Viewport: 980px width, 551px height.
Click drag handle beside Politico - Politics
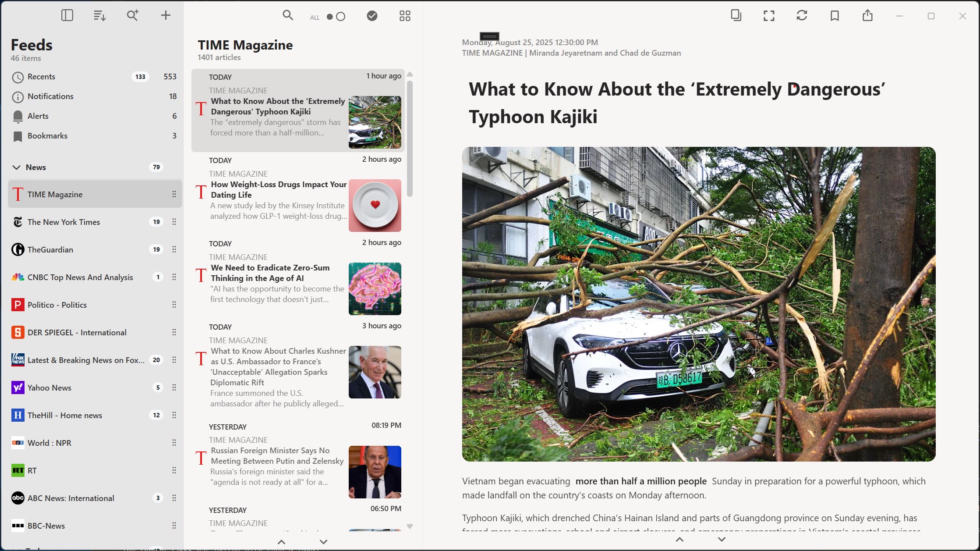pos(174,305)
